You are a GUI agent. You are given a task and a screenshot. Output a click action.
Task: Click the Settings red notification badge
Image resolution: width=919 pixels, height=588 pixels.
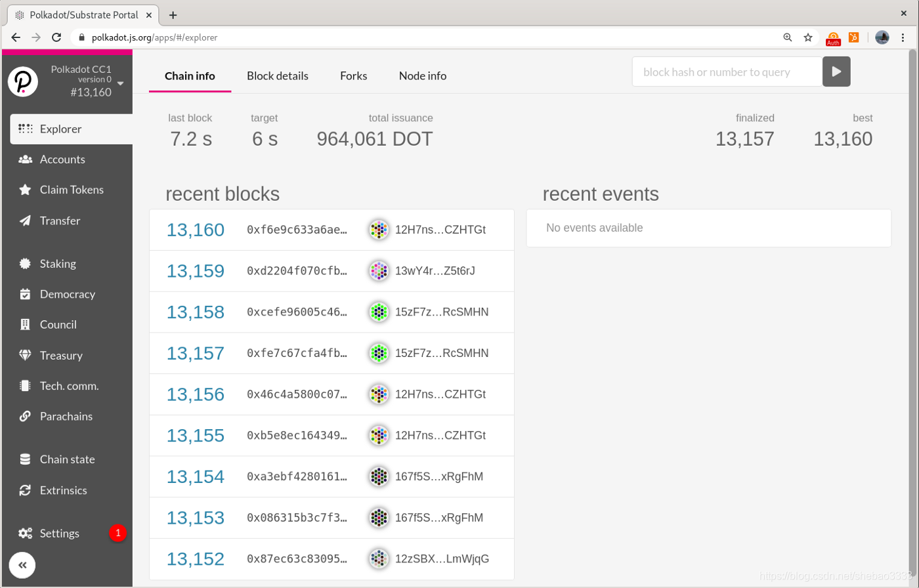[118, 533]
